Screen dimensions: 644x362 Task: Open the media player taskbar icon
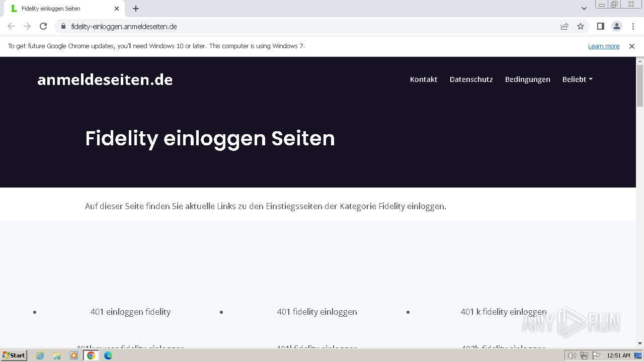(x=74, y=355)
